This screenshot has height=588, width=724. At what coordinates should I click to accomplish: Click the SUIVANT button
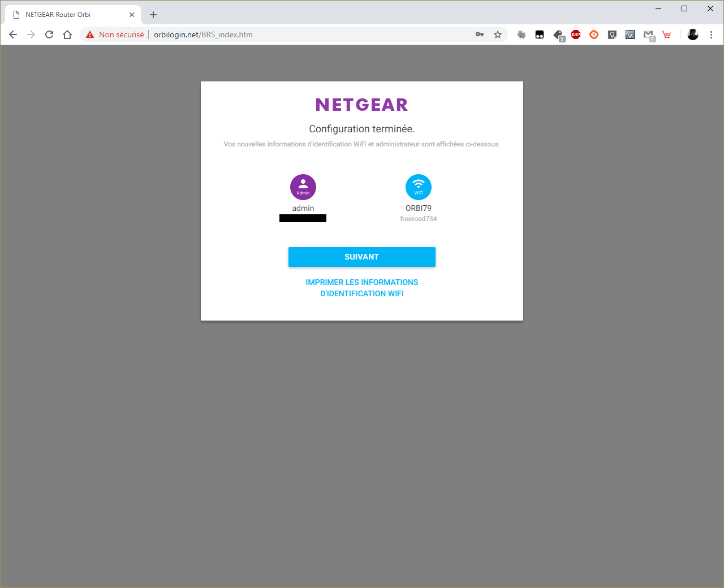pos(362,257)
